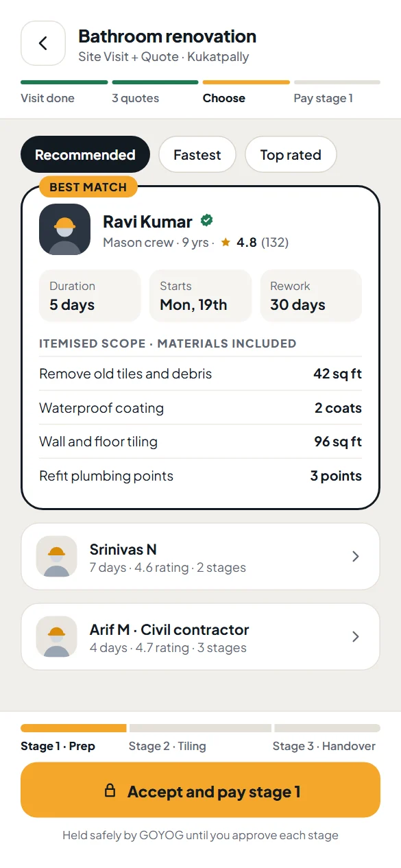The height and width of the screenshot is (868, 401).
Task: Tap the BEST MATCH badge
Action: tap(88, 187)
